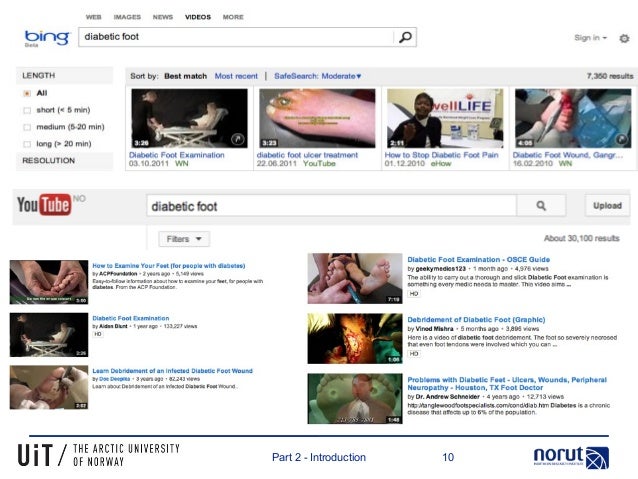Expand the YouTube Filters dropdown
638x479 pixels.
tap(184, 239)
